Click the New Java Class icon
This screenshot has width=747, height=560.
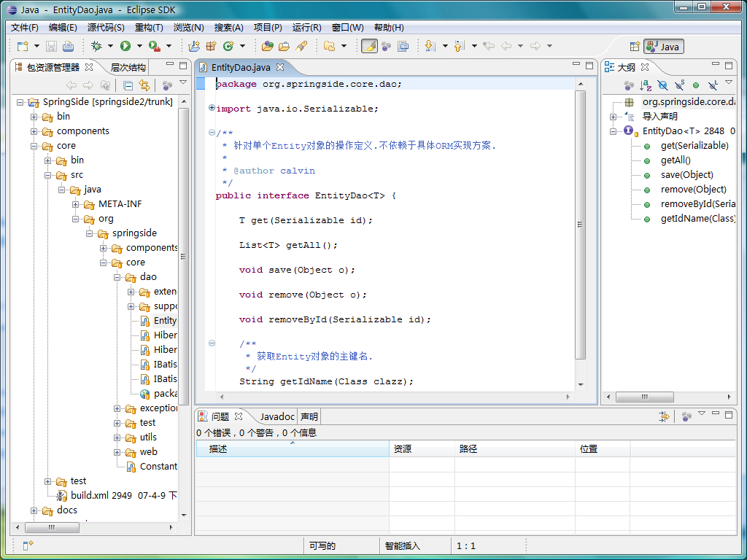(x=228, y=46)
